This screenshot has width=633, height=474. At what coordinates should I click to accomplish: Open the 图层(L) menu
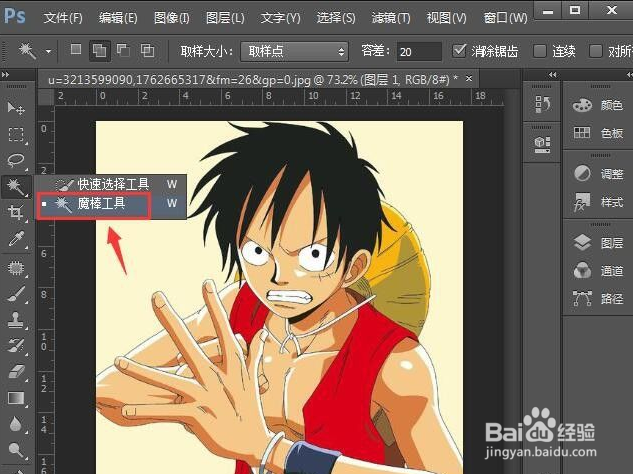[225, 18]
